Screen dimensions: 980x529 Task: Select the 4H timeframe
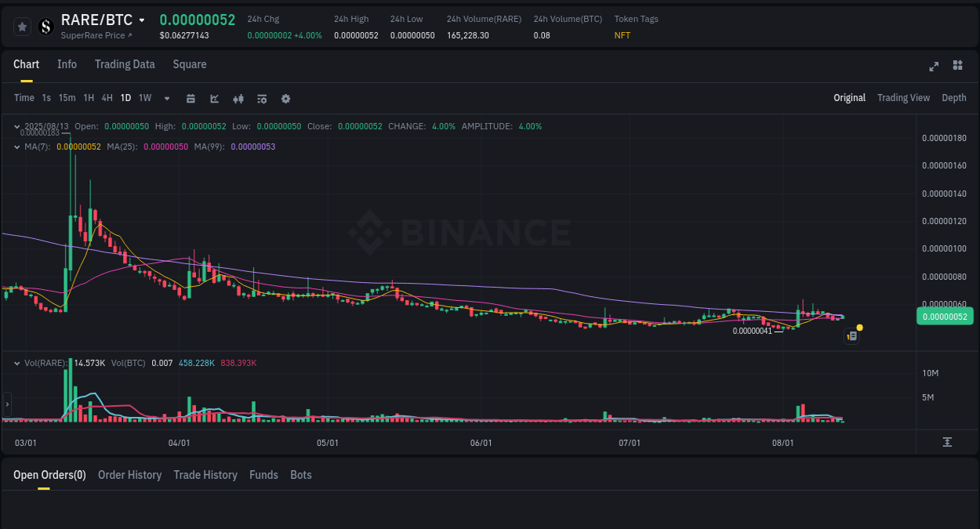point(107,98)
